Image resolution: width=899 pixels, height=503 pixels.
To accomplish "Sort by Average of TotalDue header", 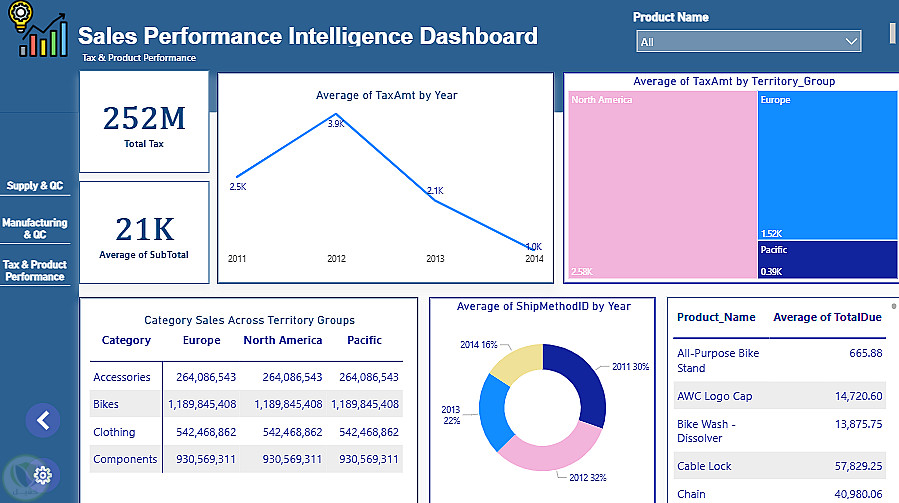I will (x=827, y=318).
